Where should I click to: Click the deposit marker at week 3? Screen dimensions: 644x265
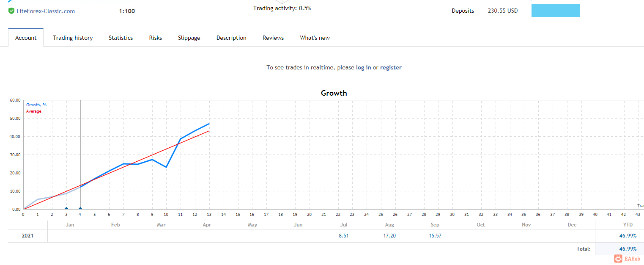point(66,208)
